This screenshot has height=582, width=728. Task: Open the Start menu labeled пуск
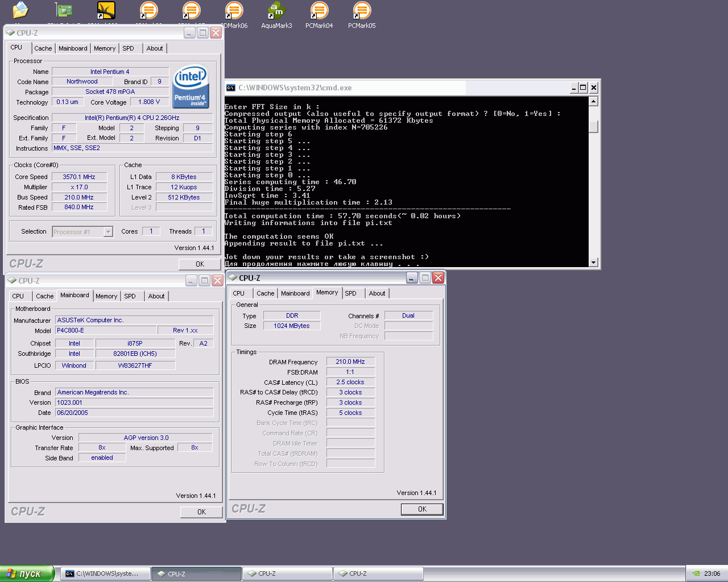27,573
